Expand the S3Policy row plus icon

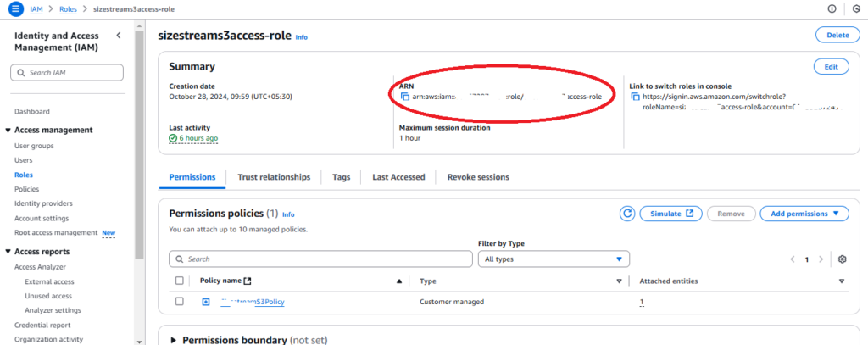click(x=206, y=302)
